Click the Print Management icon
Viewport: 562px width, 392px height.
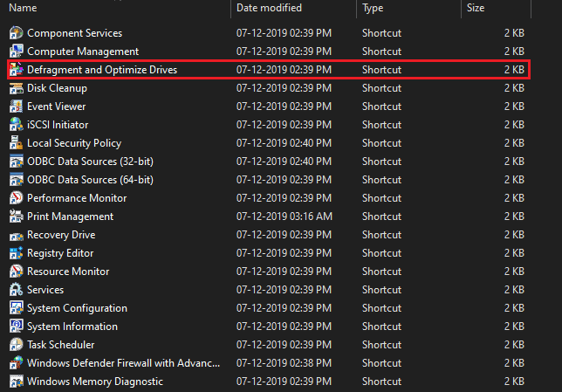16,217
